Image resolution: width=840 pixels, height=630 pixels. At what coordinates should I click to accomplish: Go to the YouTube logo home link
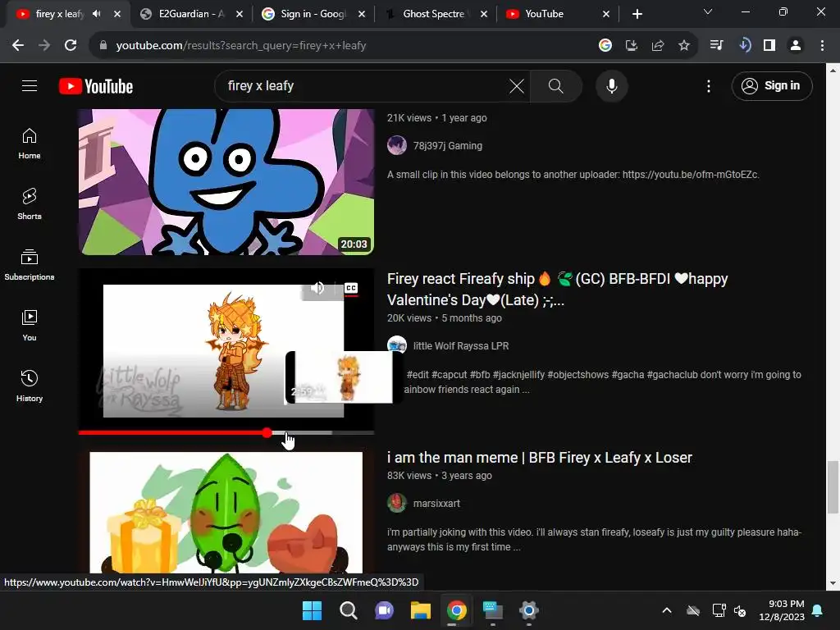click(96, 86)
